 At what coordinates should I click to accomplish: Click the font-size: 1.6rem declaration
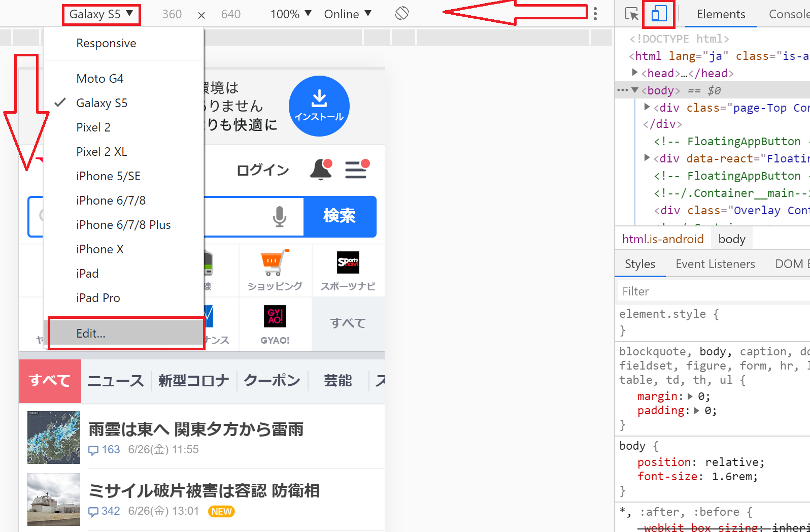[x=698, y=477]
